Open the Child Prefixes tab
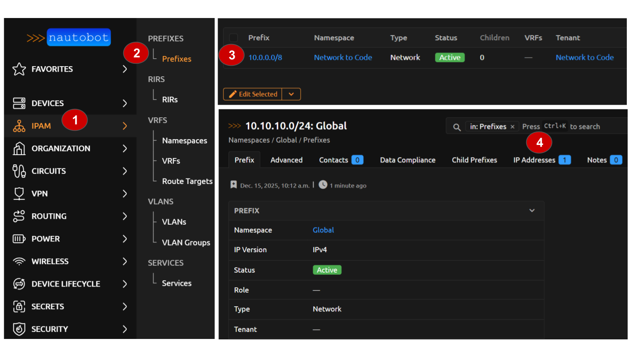The width and height of the screenshot is (644, 362). coord(474,160)
